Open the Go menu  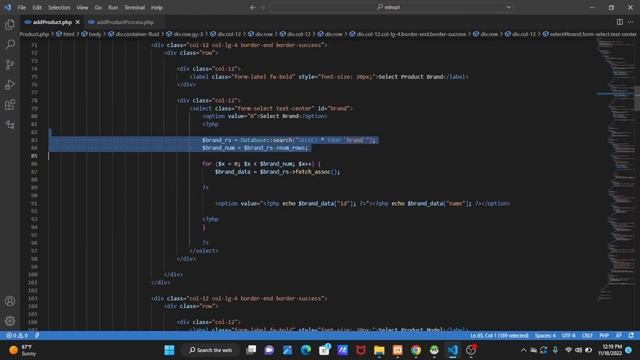pyautogui.click(x=98, y=7)
